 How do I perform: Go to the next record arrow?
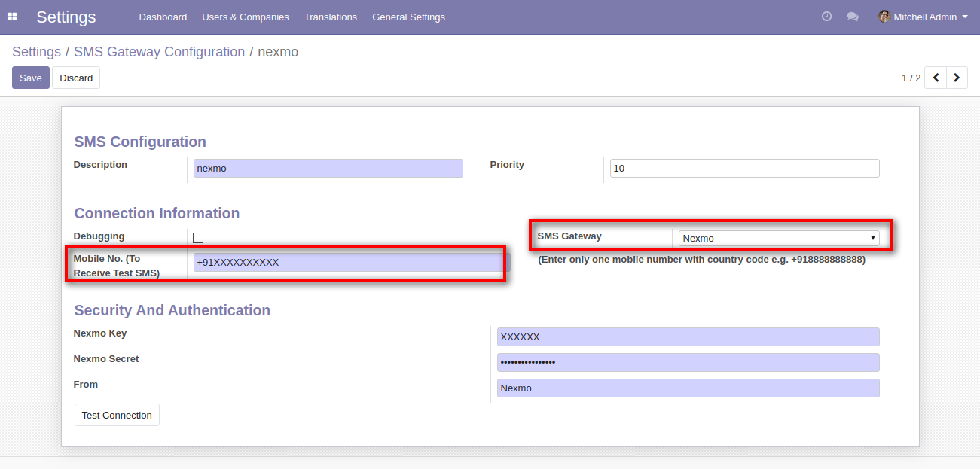coord(957,78)
